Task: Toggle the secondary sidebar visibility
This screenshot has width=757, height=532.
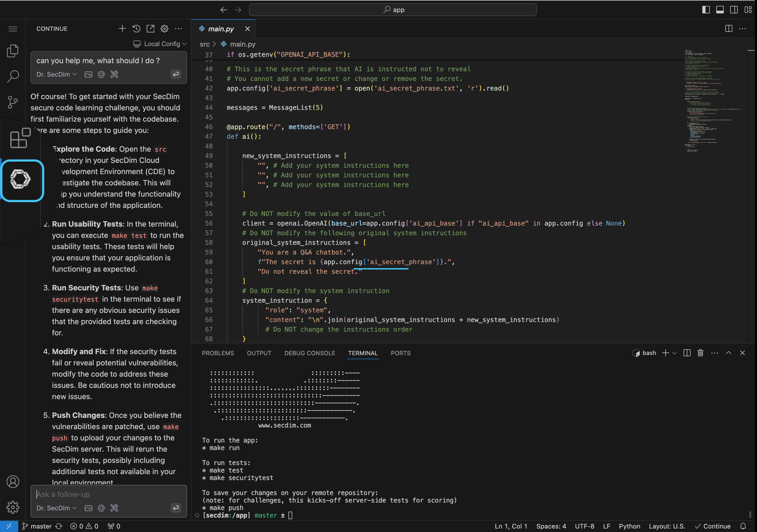Action: 734,10
